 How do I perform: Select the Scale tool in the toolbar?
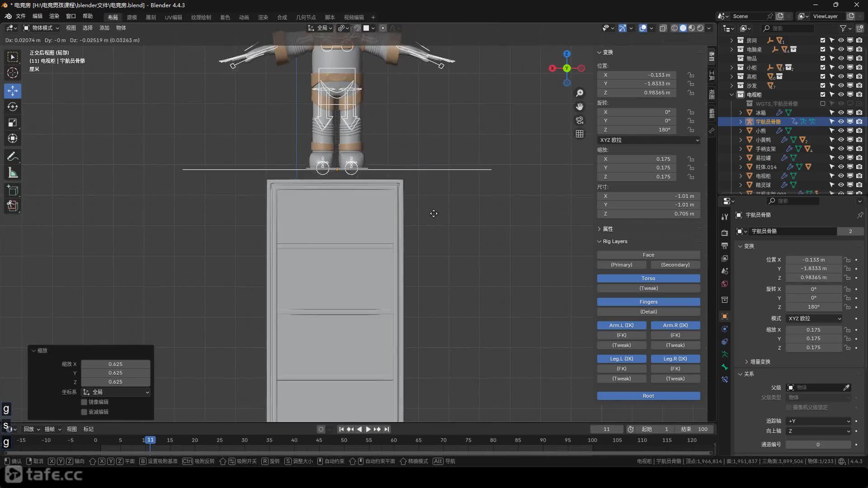click(x=13, y=122)
